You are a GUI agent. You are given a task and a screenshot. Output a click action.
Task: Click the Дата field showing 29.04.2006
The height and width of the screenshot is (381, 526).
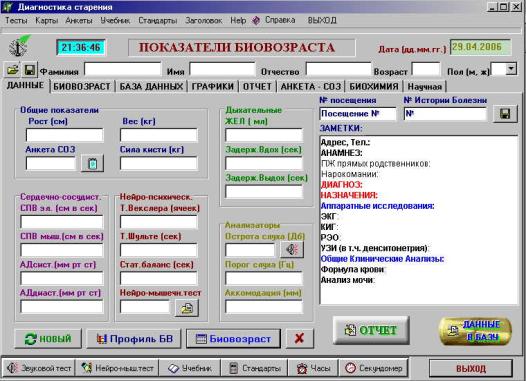click(480, 47)
